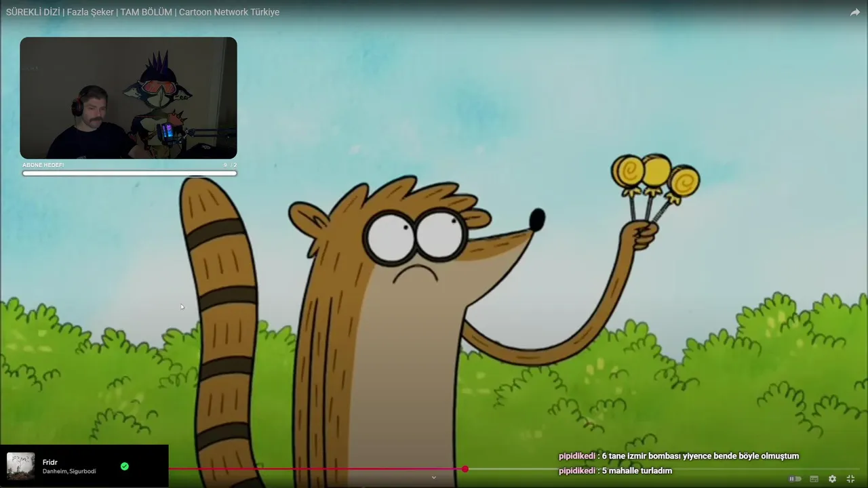Click the streamer webcam overlay
Viewport: 868px width, 488px height.
tap(128, 98)
